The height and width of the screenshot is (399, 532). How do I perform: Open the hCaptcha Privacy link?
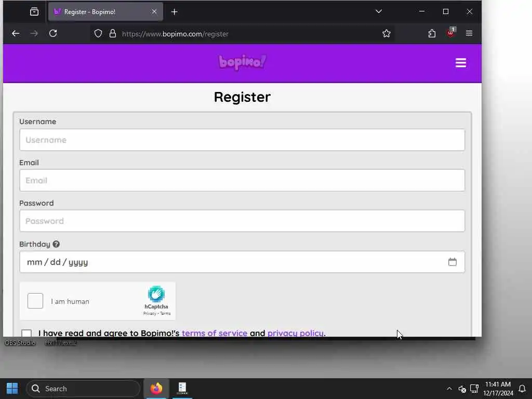150,313
